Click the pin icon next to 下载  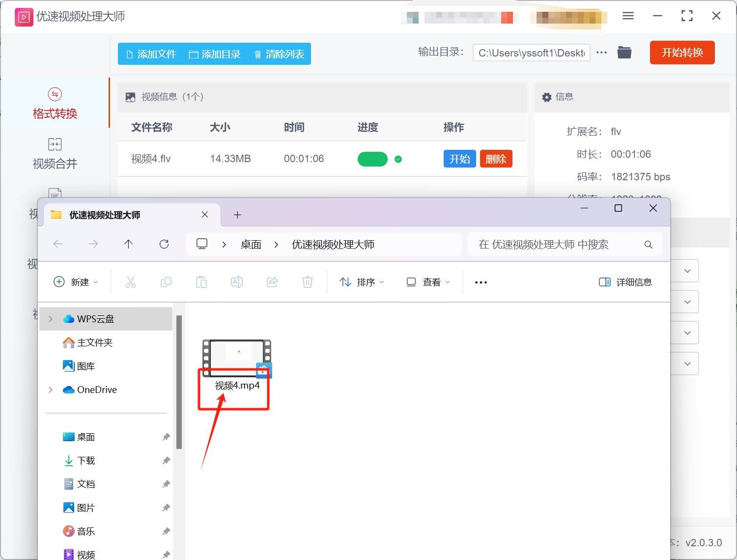pyautogui.click(x=166, y=460)
